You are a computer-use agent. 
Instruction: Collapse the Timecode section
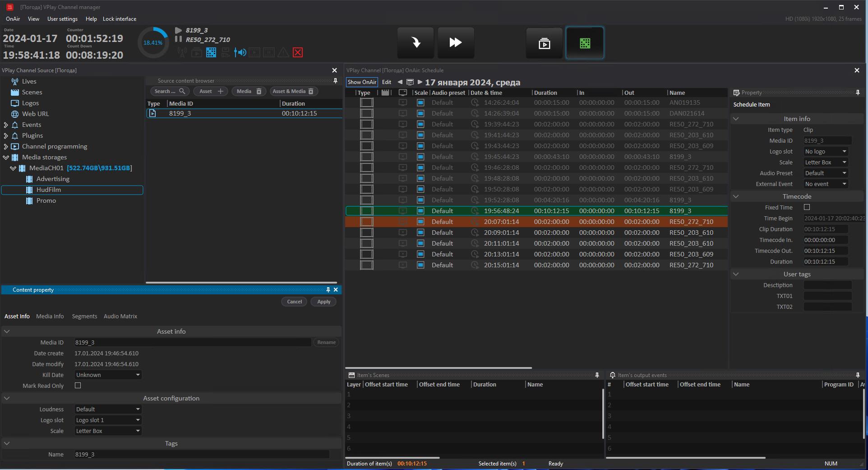point(736,196)
